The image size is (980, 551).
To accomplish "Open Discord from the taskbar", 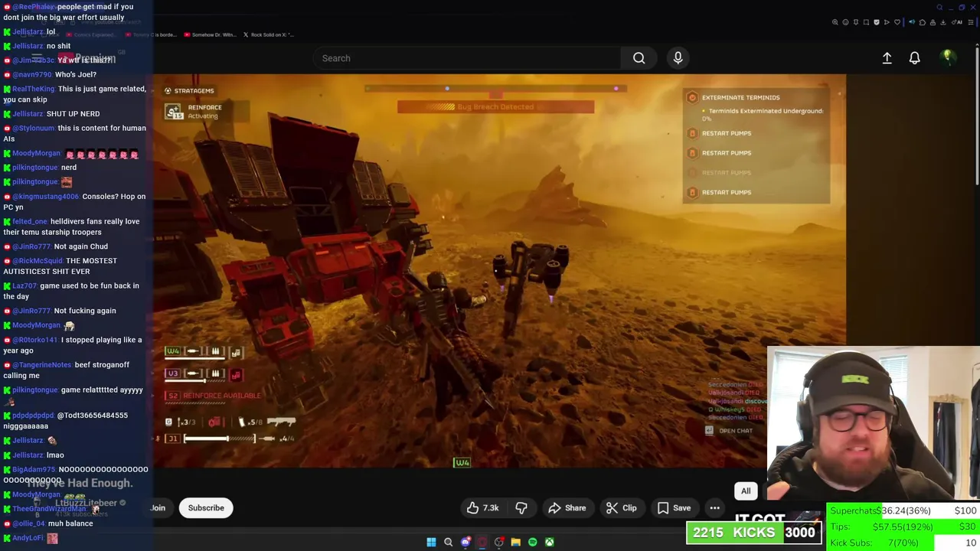I will tap(465, 543).
